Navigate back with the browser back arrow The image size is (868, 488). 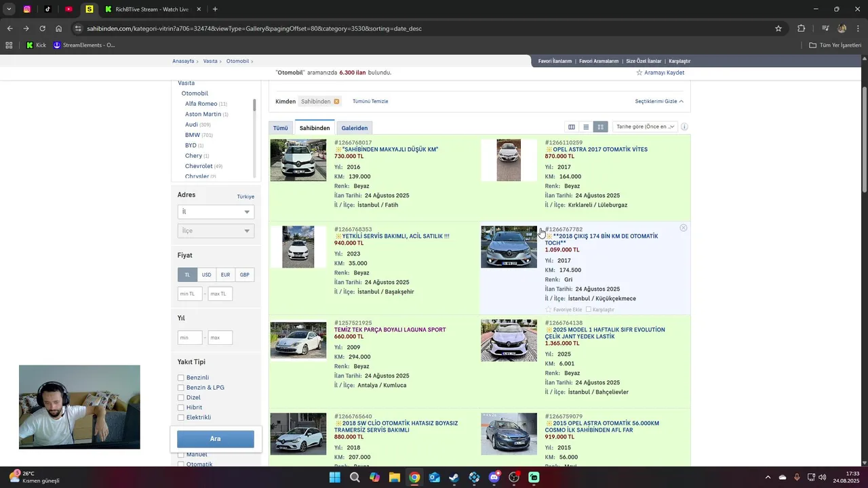(x=9, y=28)
